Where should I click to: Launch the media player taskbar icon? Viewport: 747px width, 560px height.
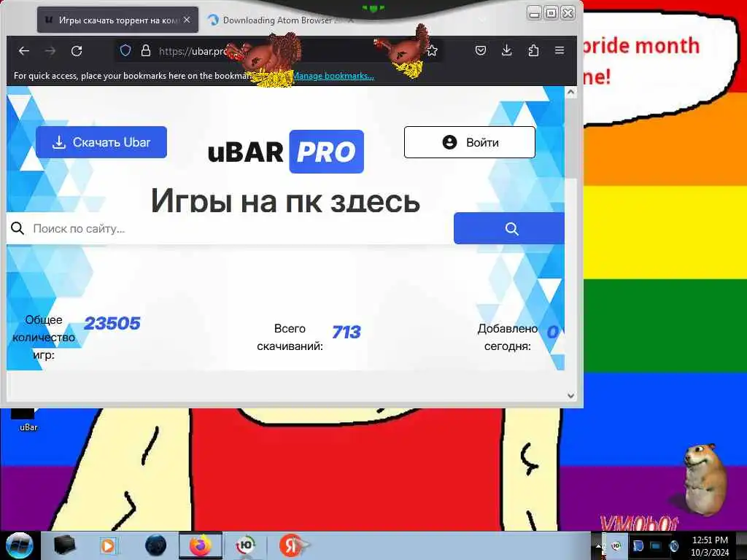point(108,545)
